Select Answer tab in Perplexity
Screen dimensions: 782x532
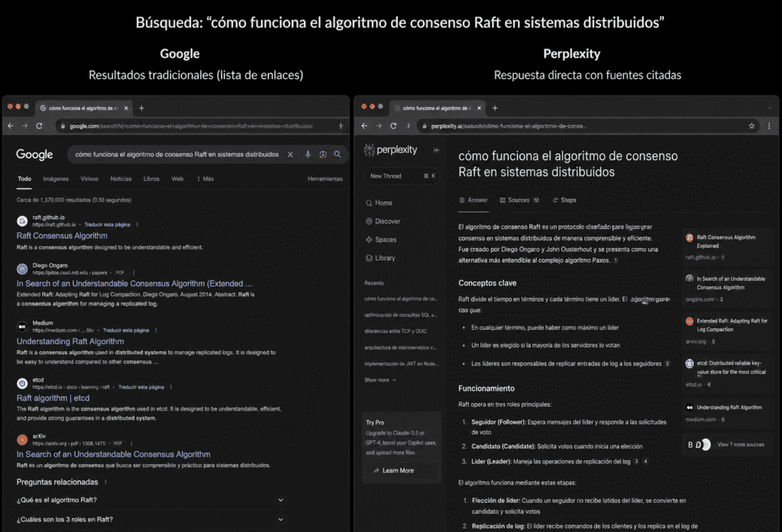[x=473, y=201]
